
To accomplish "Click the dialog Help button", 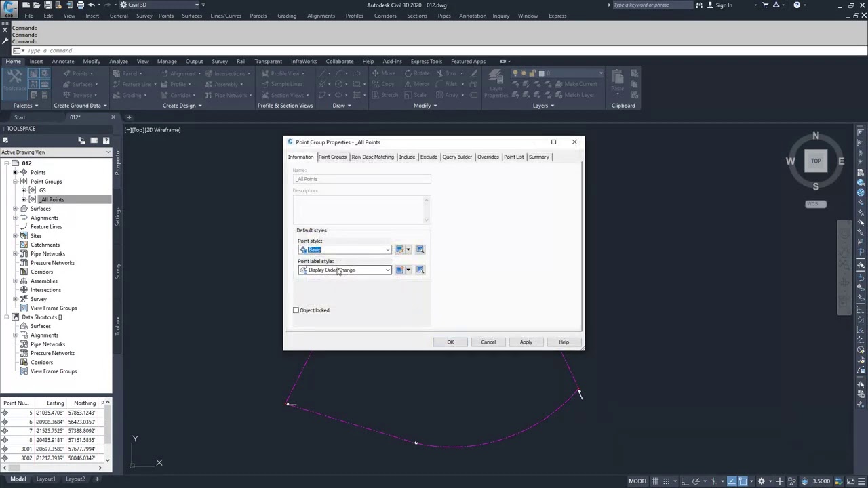I will click(564, 342).
